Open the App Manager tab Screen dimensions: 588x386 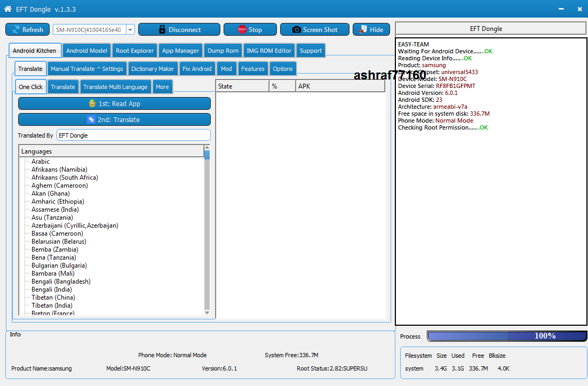pos(180,51)
